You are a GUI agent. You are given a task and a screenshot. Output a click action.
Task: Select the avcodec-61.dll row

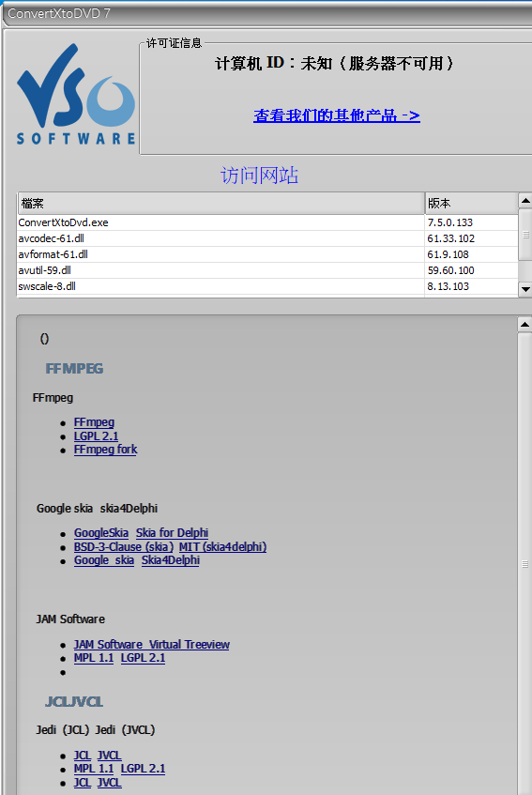(267, 238)
